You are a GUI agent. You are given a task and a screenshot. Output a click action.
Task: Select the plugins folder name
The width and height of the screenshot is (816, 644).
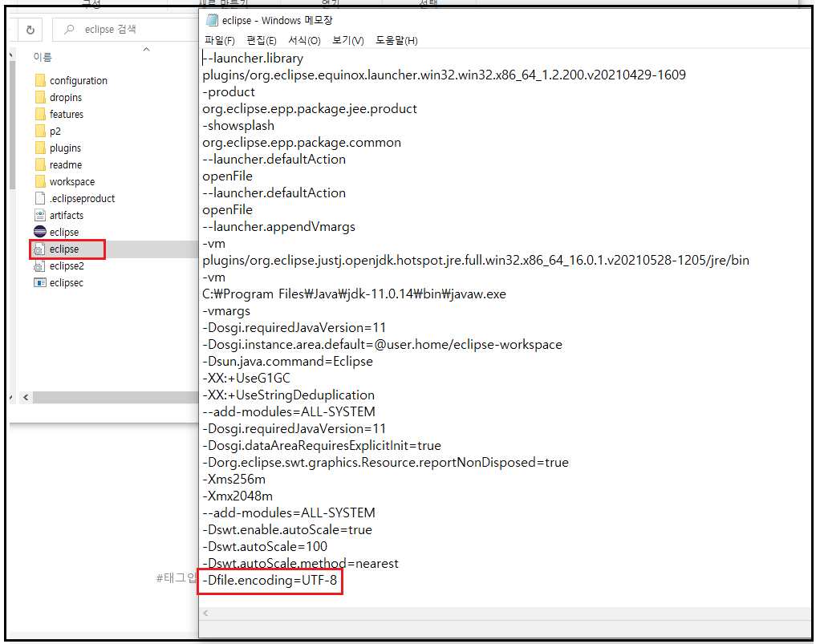pyautogui.click(x=66, y=148)
